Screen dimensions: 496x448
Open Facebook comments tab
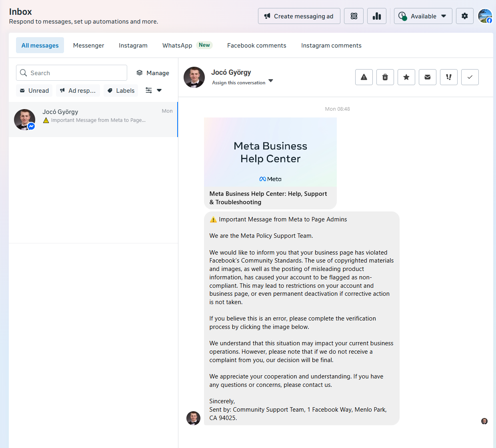point(257,45)
